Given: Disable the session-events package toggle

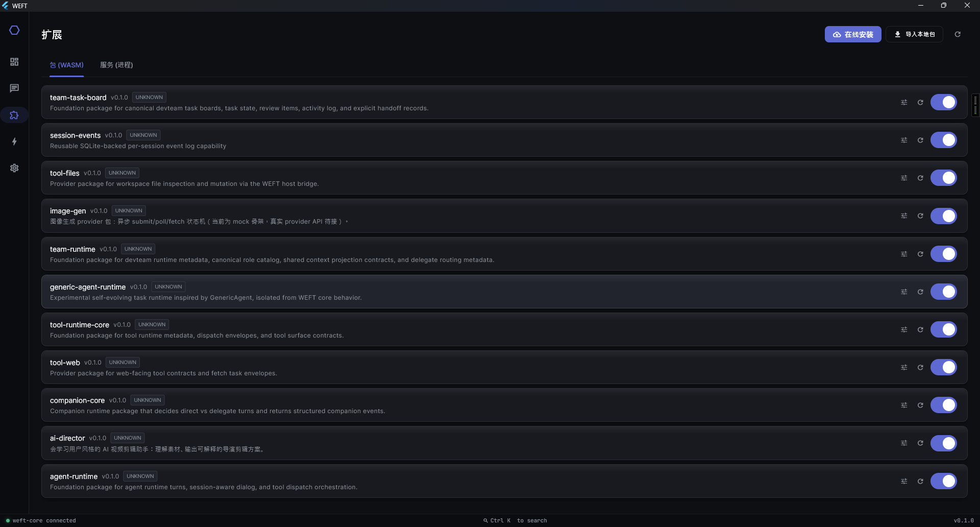Looking at the screenshot, I should (943, 140).
